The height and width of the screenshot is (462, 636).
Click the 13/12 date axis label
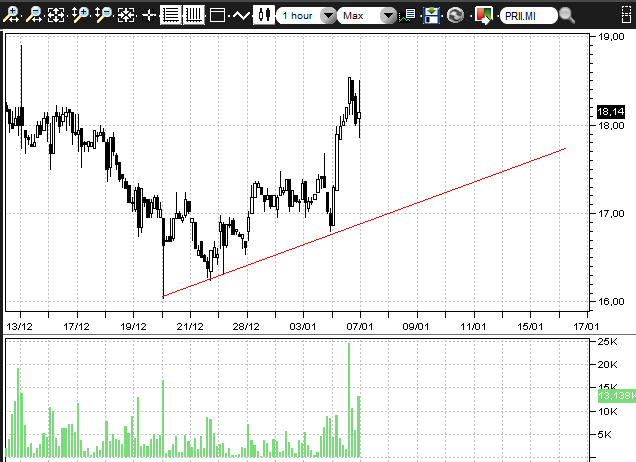(19, 326)
